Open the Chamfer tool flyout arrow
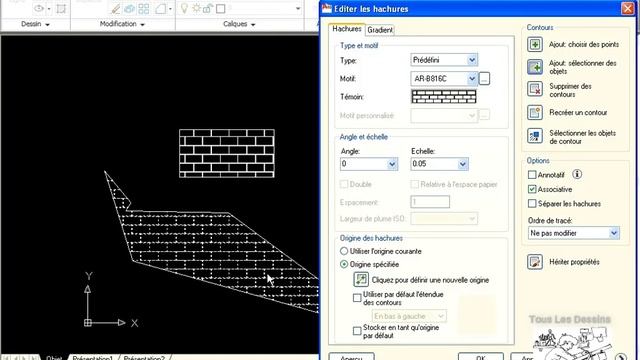640x360 pixels. (x=170, y=9)
